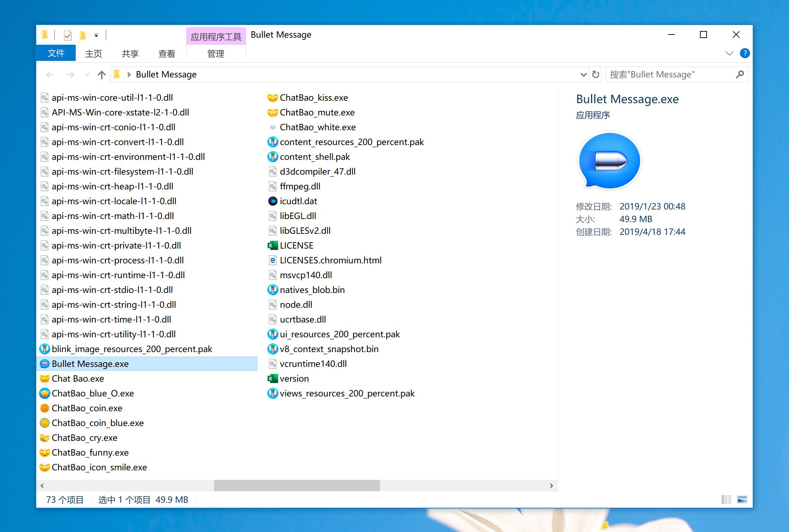Expand the address bar history dropdown

click(x=583, y=74)
